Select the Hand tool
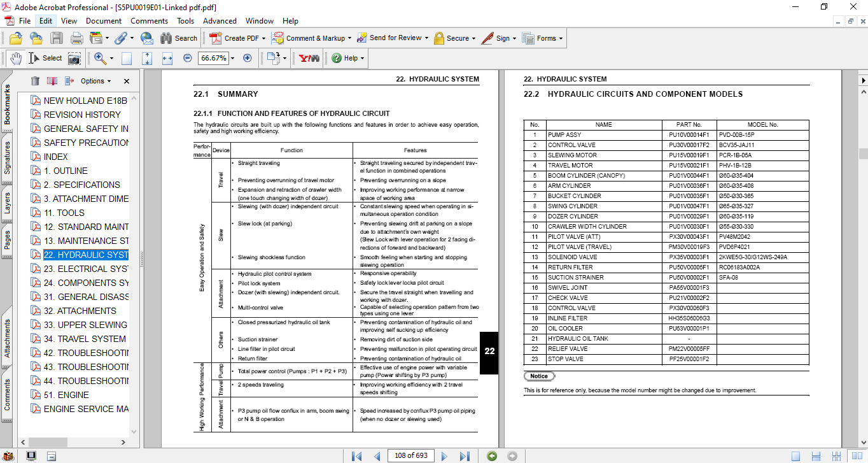Screen dimensions: 868x463 point(16,58)
